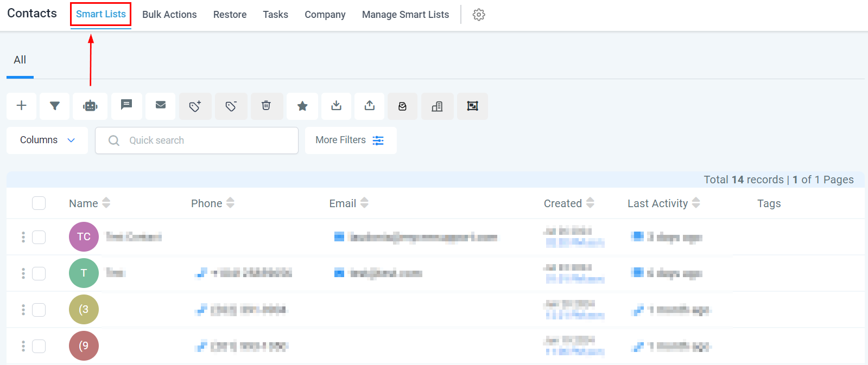Click the trash delete icon
This screenshot has width=868, height=365.
(266, 106)
